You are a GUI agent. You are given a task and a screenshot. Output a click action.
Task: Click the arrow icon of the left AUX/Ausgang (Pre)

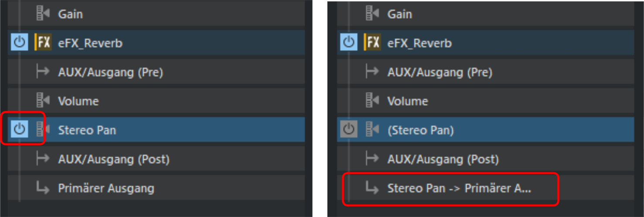43,72
